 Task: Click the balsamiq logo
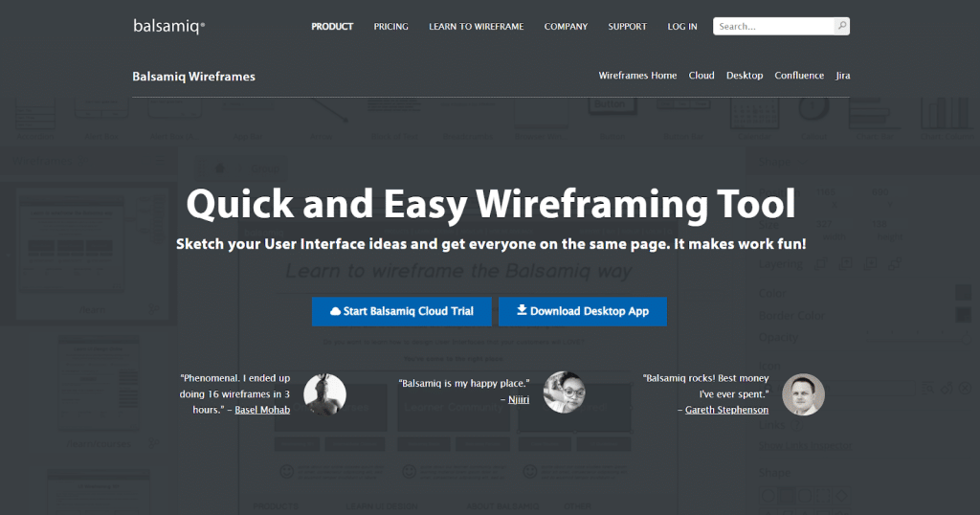point(168,26)
